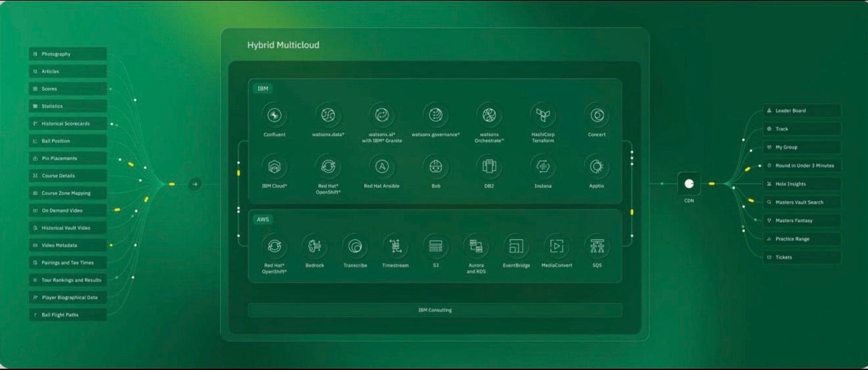
Task: Open the Concert icon
Action: [597, 115]
